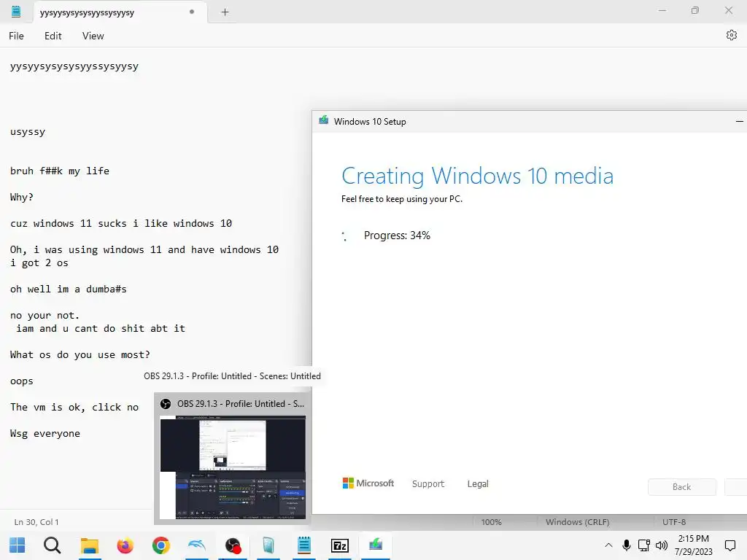Screen dimensions: 747x560
Task: Open taskbar Search
Action: tap(53, 545)
